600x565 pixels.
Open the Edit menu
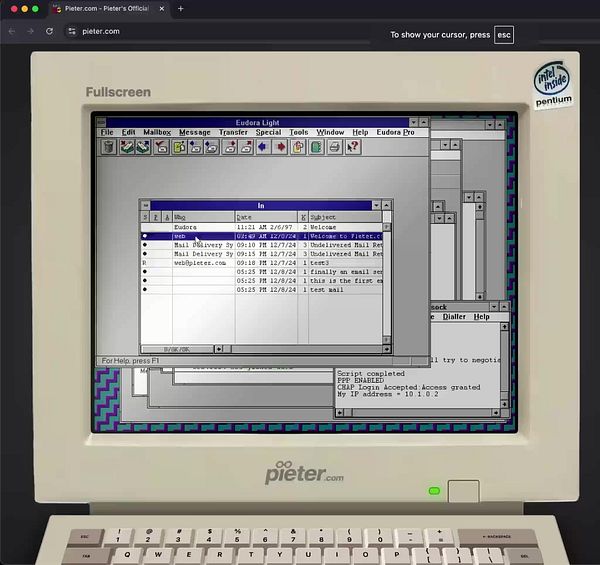pyautogui.click(x=129, y=132)
